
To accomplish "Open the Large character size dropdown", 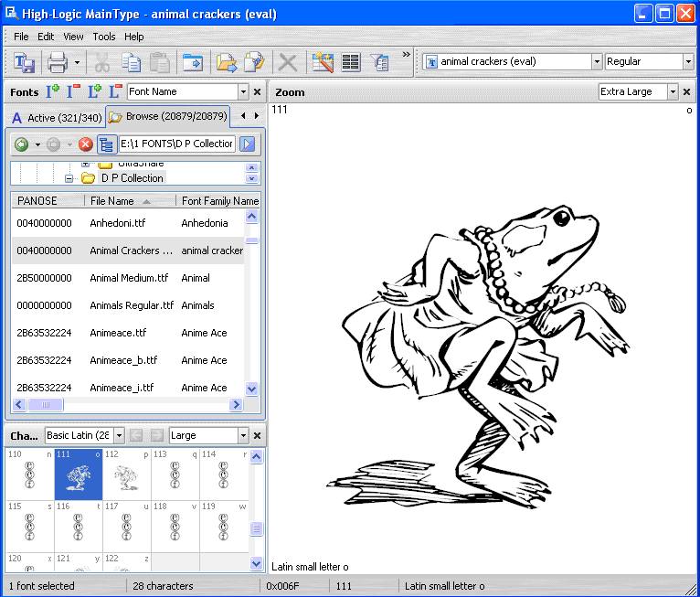I will click(243, 435).
